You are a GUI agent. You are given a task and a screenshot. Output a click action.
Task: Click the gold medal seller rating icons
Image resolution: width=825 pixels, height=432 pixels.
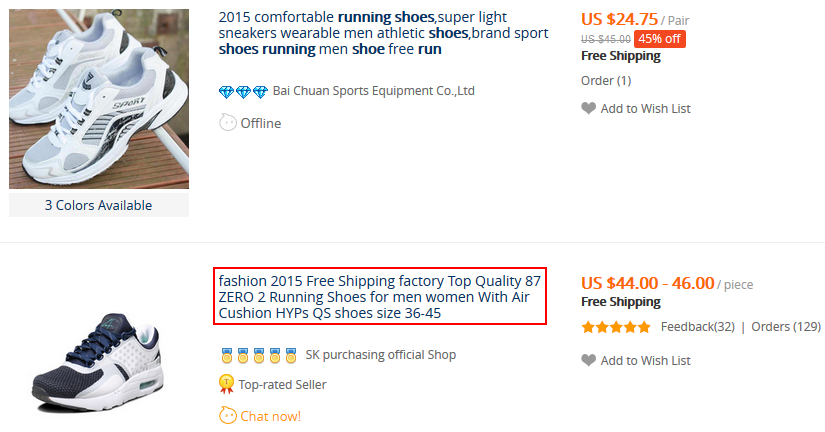point(258,355)
